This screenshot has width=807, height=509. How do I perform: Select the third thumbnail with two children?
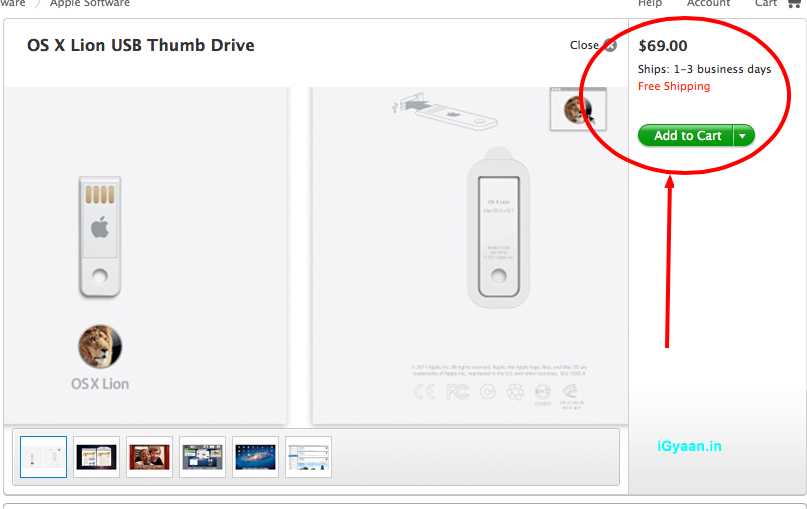149,457
